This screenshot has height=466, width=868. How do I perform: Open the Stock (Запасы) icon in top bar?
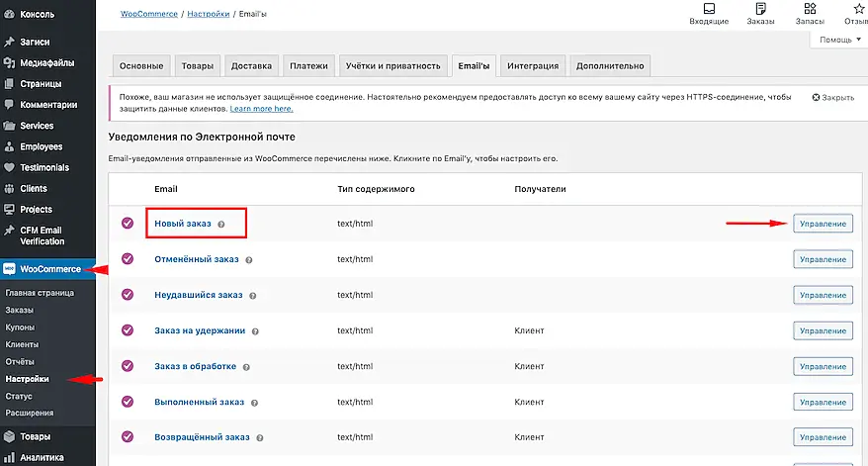coord(810,13)
